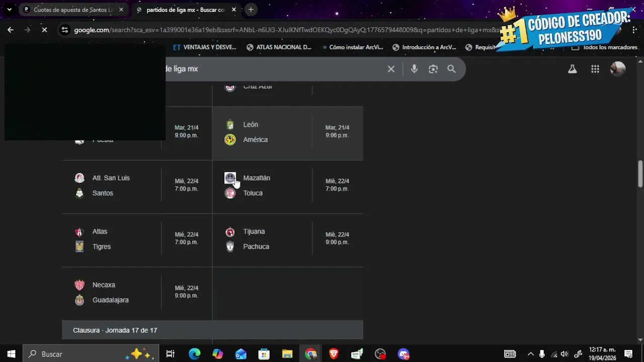
Task: Click the Toluca team logo
Action: (x=230, y=193)
